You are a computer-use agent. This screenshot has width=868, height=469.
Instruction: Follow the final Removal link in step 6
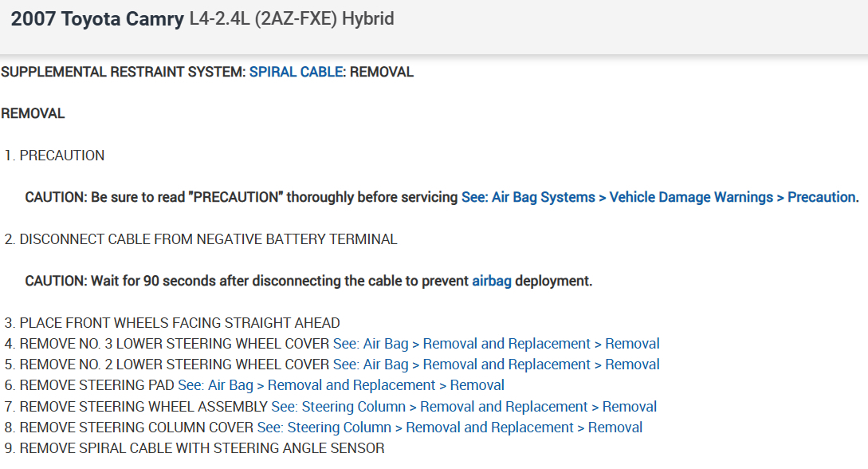pyautogui.click(x=477, y=385)
